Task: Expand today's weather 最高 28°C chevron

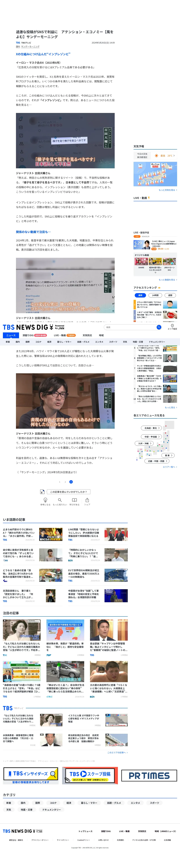Action: [174, 156]
